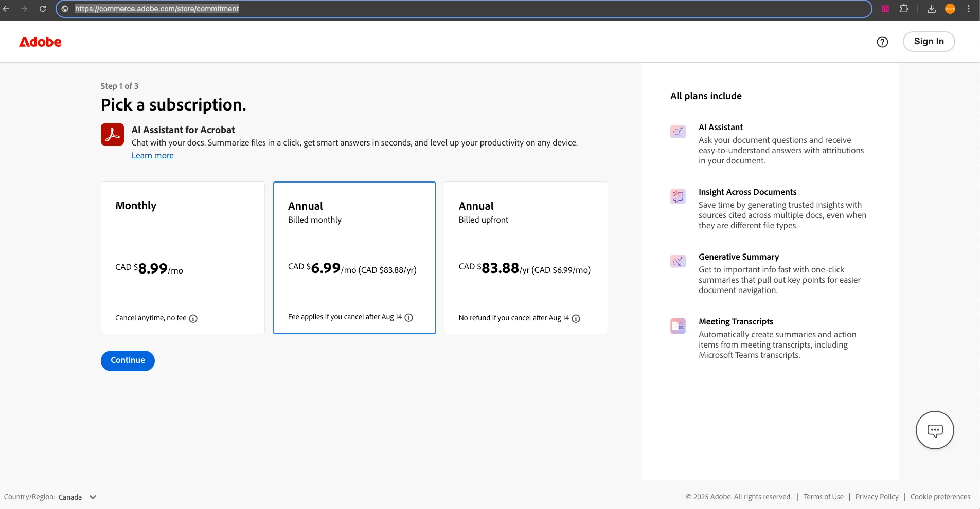Click the address bar URL field

point(464,9)
